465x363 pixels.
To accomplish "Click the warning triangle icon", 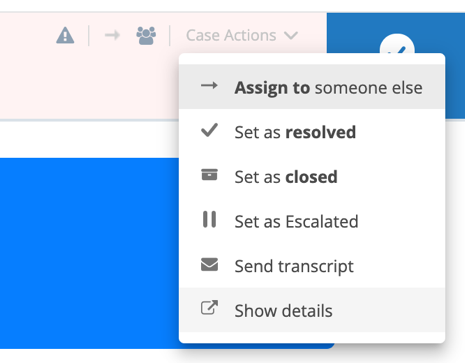I will click(65, 35).
